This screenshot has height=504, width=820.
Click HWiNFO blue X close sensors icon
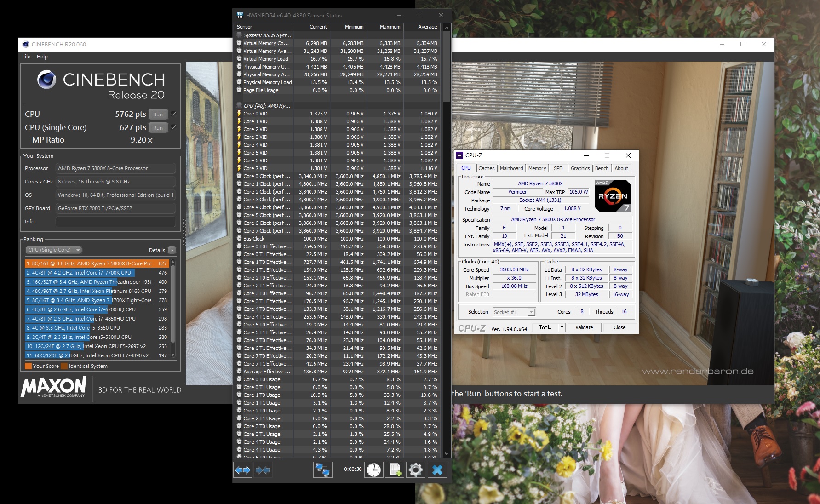(x=437, y=470)
